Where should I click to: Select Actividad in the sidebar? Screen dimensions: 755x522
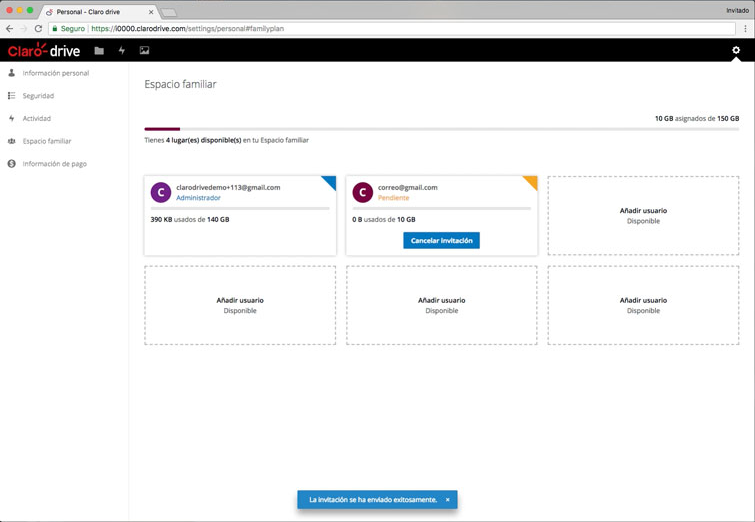coord(37,118)
